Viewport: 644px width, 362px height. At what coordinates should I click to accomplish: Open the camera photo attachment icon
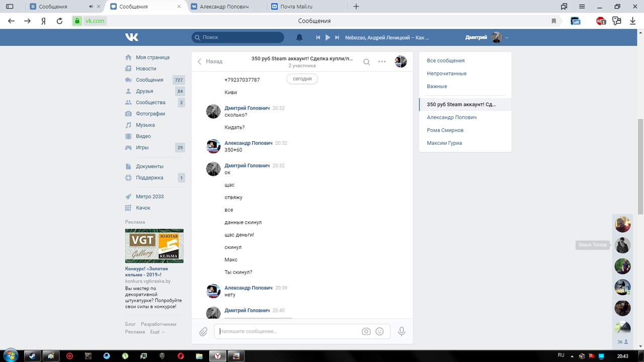tap(366, 332)
